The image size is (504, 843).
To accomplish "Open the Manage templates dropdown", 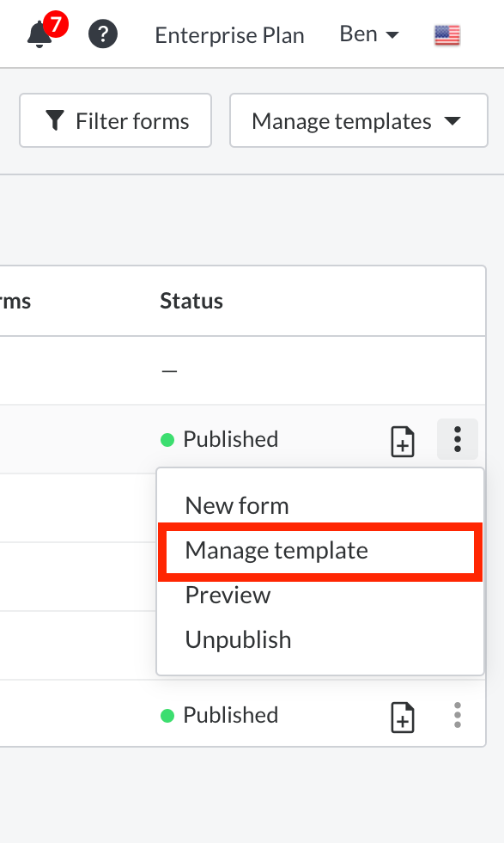I will [x=358, y=120].
